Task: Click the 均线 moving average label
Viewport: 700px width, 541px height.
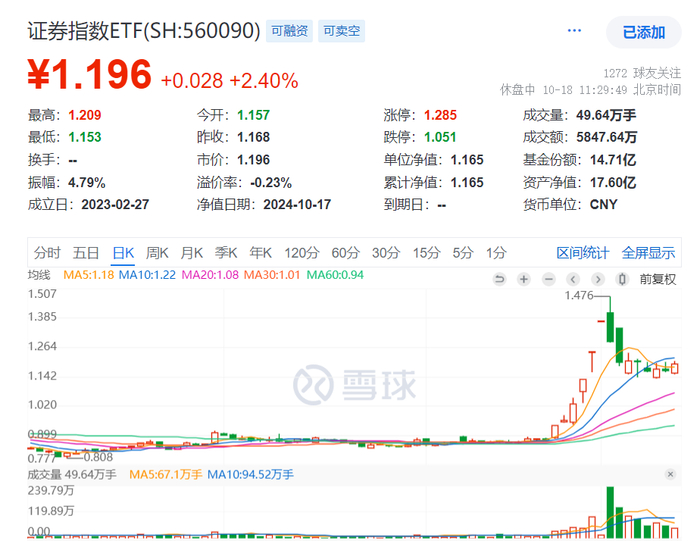Action: (39, 275)
